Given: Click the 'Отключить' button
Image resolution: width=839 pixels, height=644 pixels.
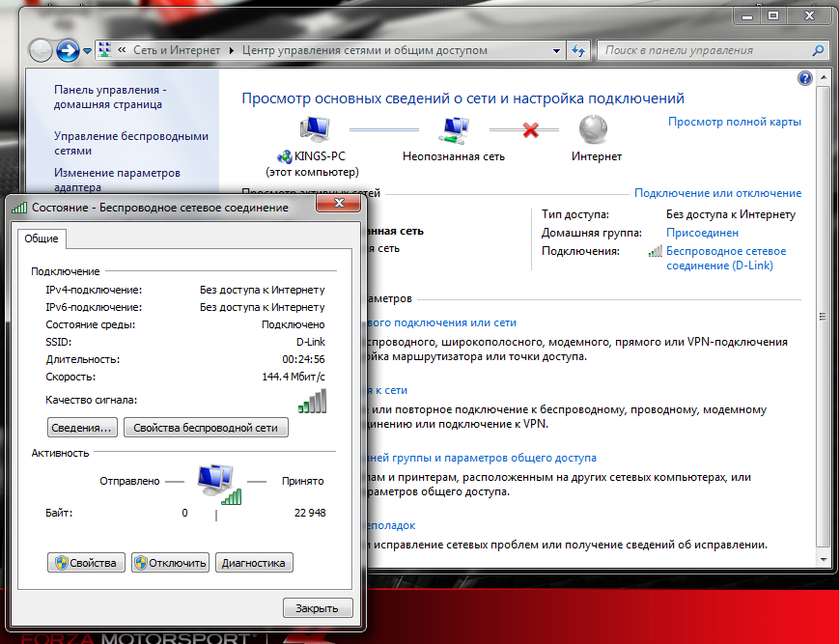Looking at the screenshot, I should pos(170,563).
